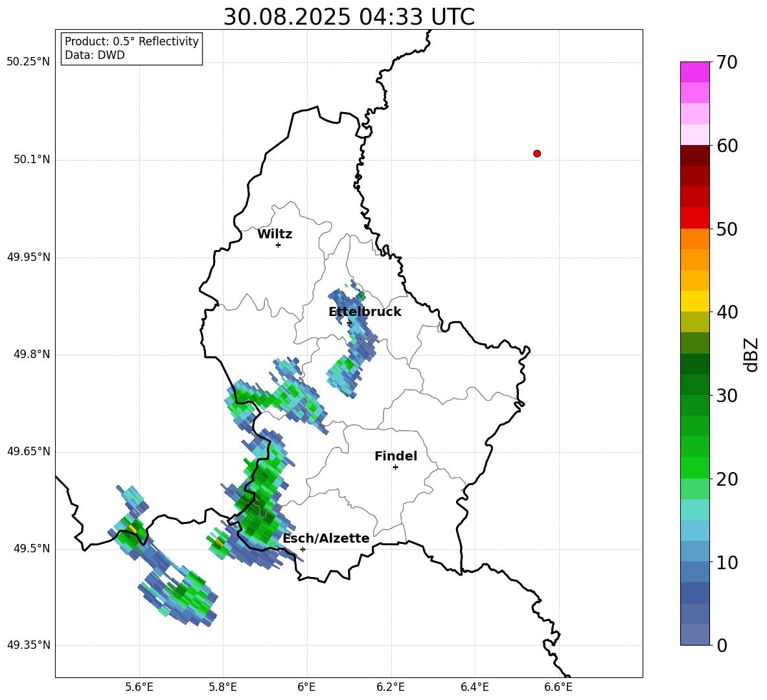Click the 70 colorbar tick label
The height and width of the screenshot is (700, 767).
[x=727, y=62]
